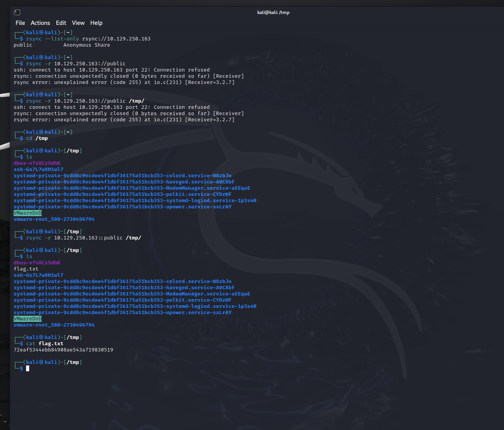
Task: Click the 'cd /tmp' command line
Action: pos(37,138)
